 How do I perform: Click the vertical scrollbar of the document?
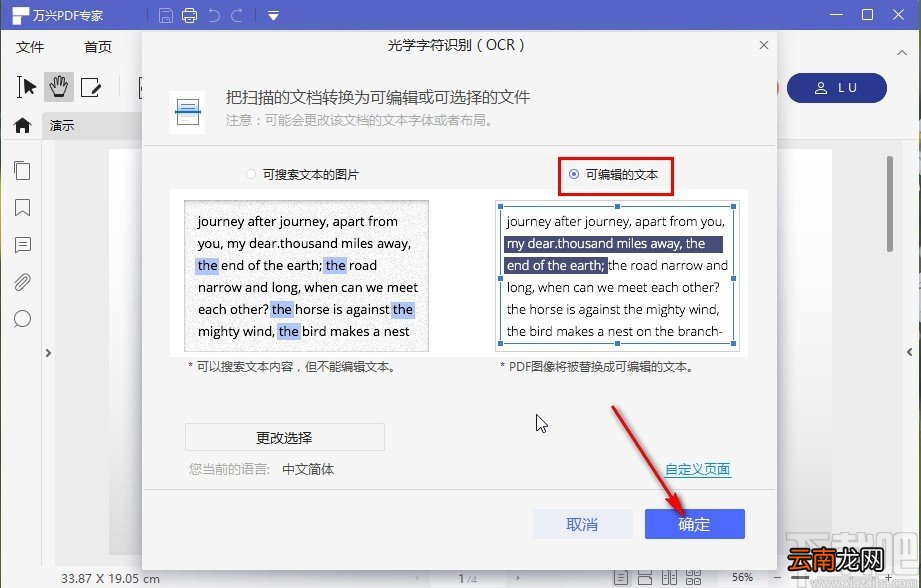click(x=890, y=204)
